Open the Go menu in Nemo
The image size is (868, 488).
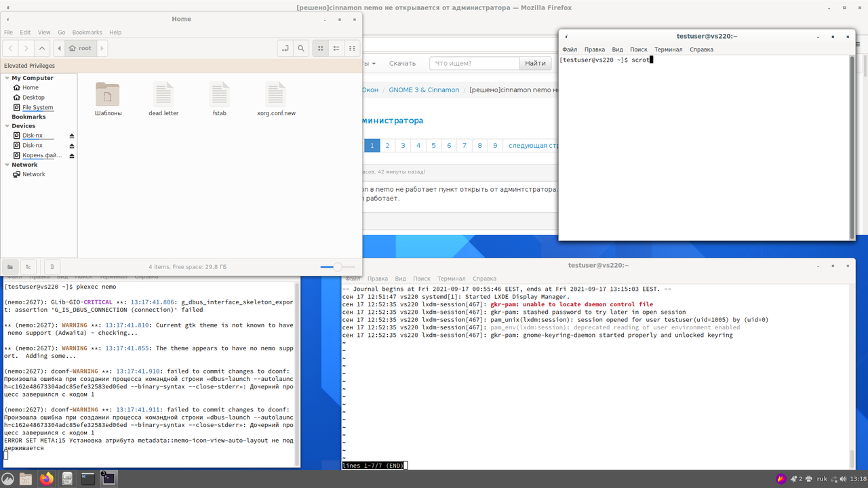pyautogui.click(x=61, y=32)
